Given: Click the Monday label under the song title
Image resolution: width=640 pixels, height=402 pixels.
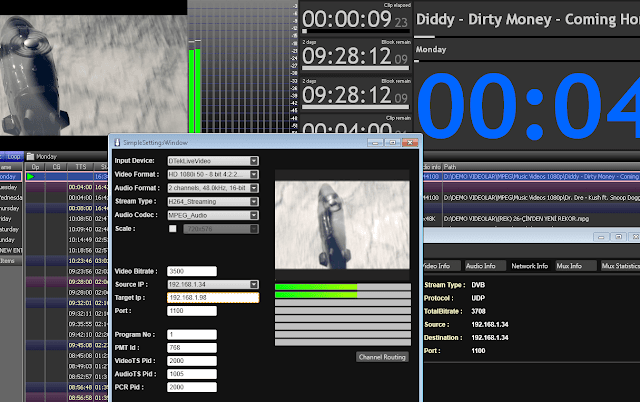Looking at the screenshot, I should coord(431,49).
